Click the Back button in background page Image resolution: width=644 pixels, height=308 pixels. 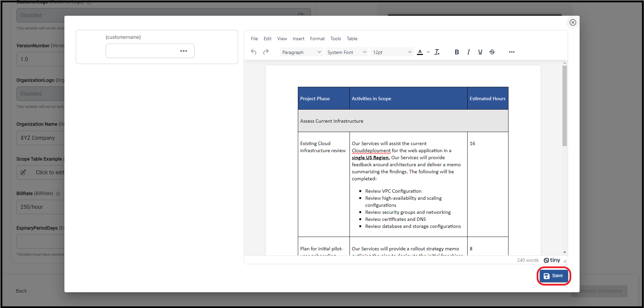point(21,291)
